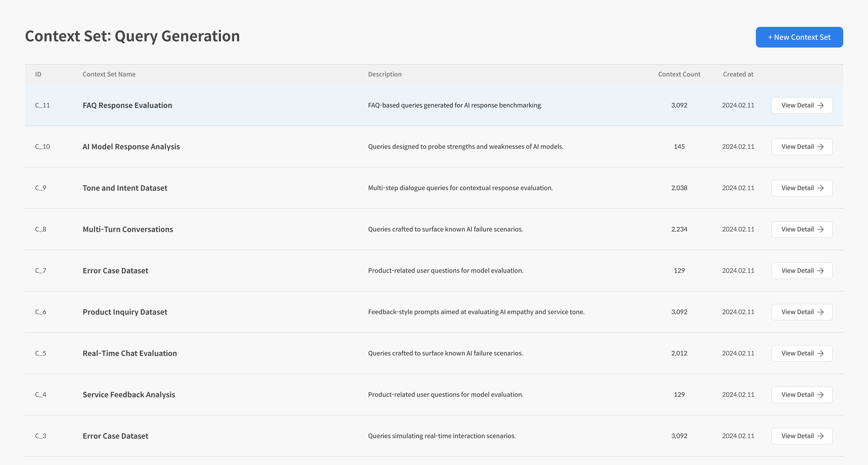Click the Real-Time Chat Evaluation title
Viewport: 868px width, 465px height.
point(129,353)
